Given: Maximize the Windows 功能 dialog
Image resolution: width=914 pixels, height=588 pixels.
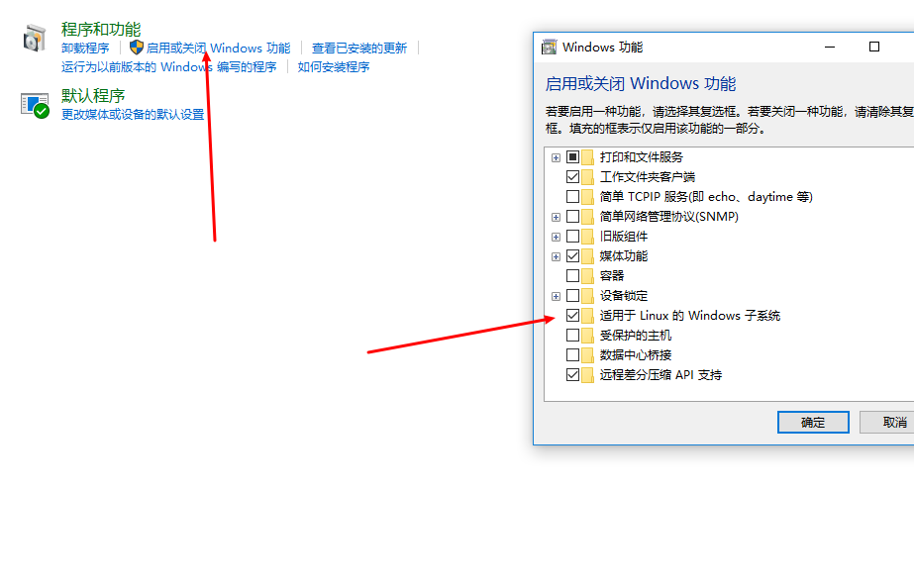Looking at the screenshot, I should (x=874, y=47).
